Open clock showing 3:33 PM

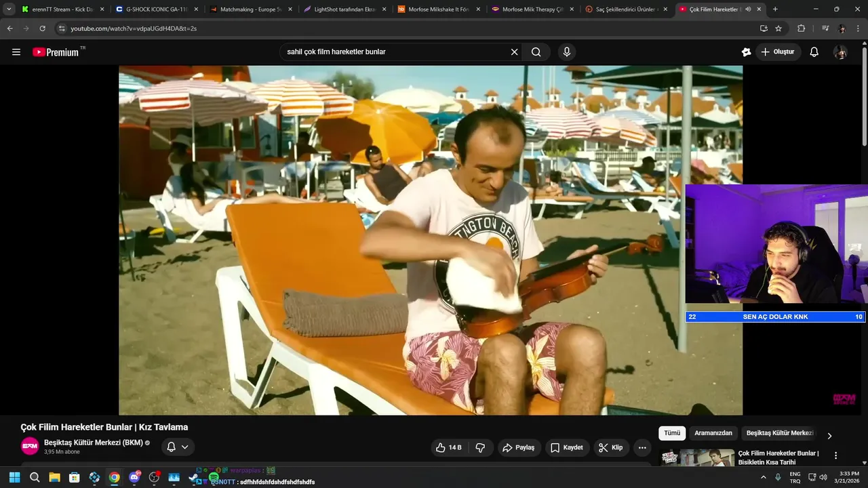[849, 477]
